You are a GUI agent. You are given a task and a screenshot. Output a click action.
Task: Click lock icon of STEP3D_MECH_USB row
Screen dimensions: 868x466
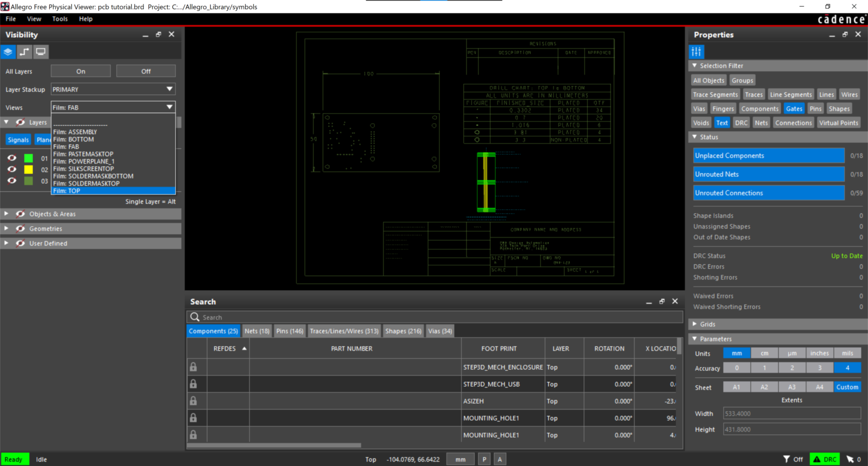click(193, 384)
